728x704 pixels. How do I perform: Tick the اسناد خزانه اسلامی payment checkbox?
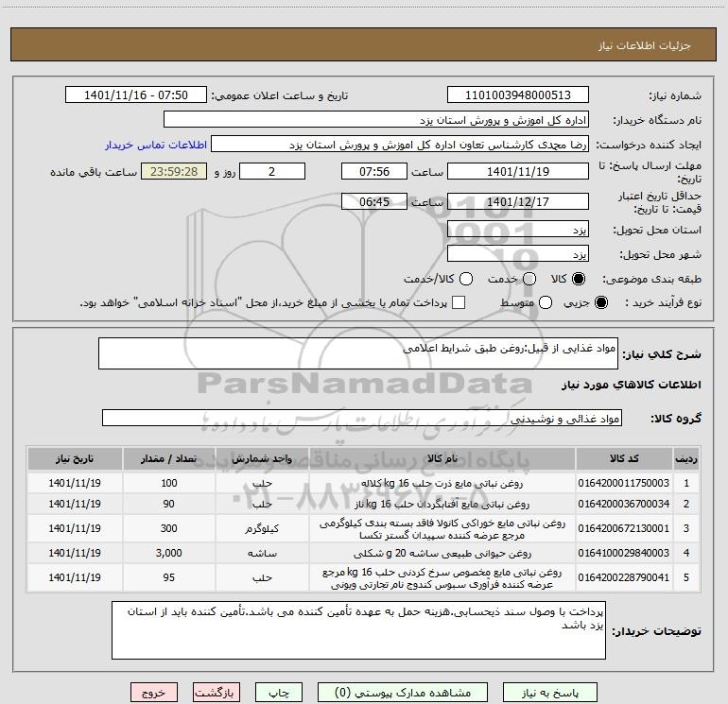pos(459,302)
